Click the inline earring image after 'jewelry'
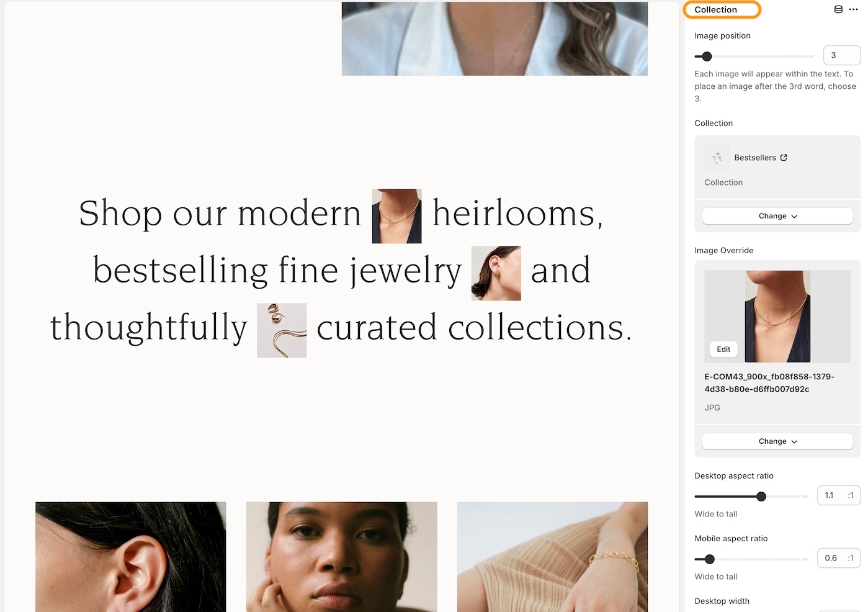The image size is (868, 612). (x=496, y=273)
